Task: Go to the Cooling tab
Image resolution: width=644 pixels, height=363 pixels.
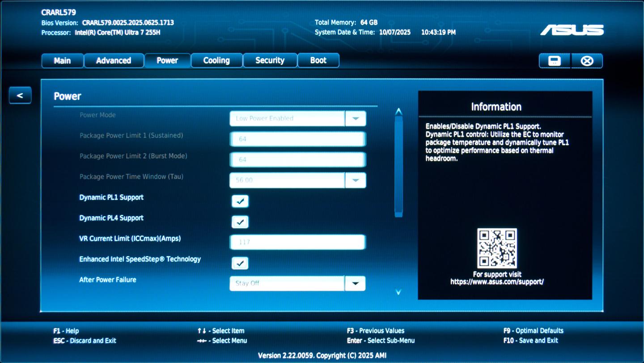Action: (216, 61)
